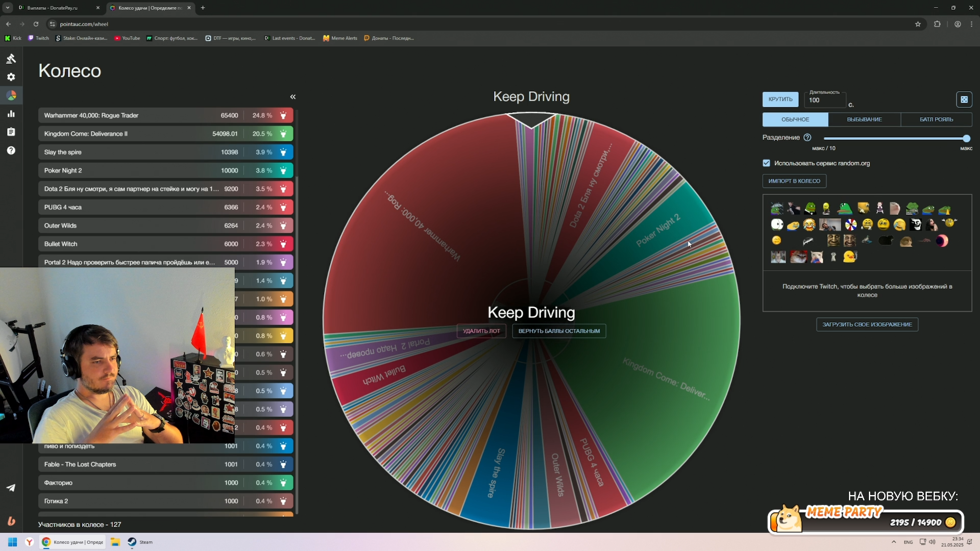This screenshot has height=551, width=980.
Task: Open the Telegram icon in sidebar
Action: (11, 488)
